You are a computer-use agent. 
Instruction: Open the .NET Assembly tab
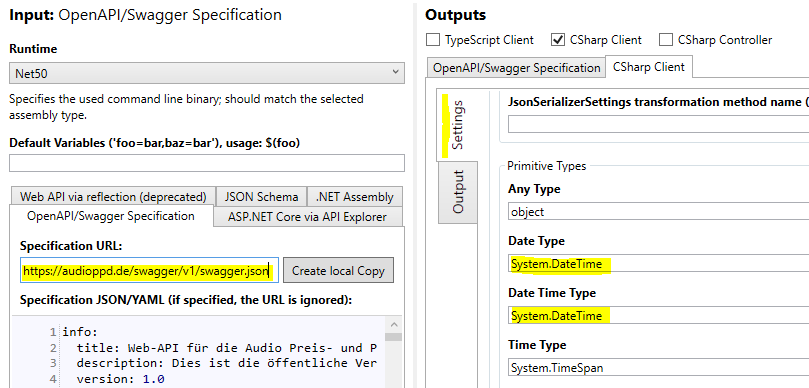[354, 197]
